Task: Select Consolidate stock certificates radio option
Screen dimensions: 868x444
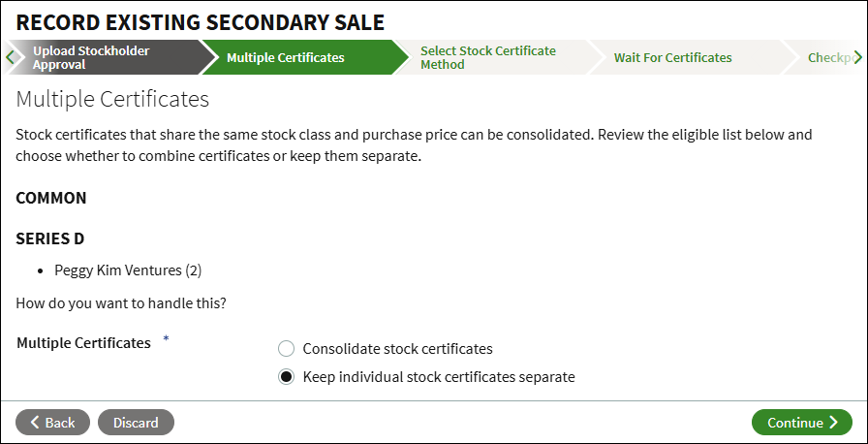Action: 286,349
